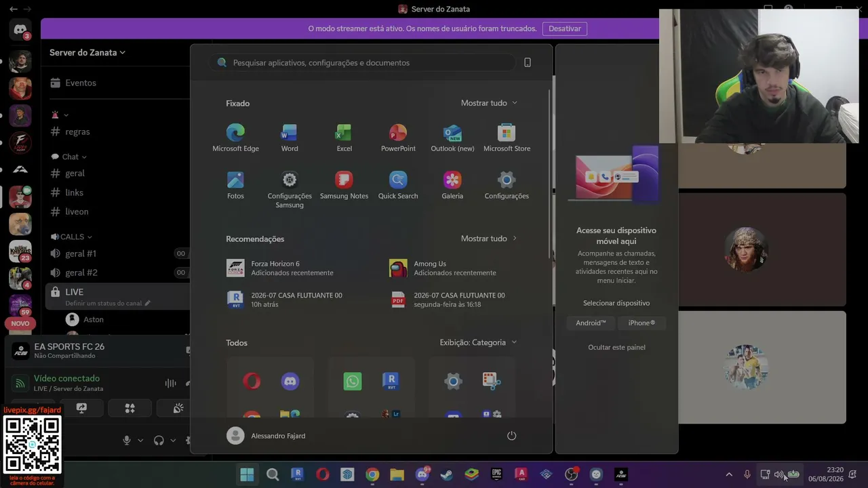Open the Revit icon in Todos

point(391,382)
